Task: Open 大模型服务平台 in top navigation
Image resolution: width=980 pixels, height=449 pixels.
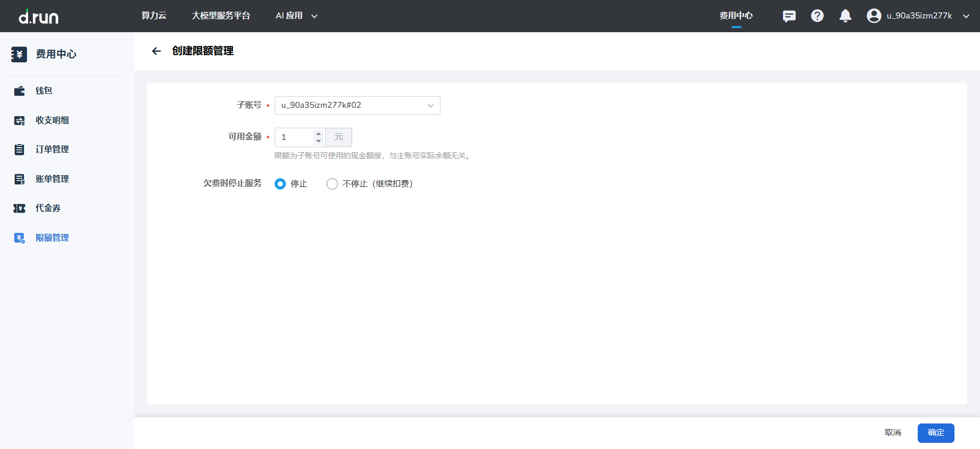Action: click(220, 16)
